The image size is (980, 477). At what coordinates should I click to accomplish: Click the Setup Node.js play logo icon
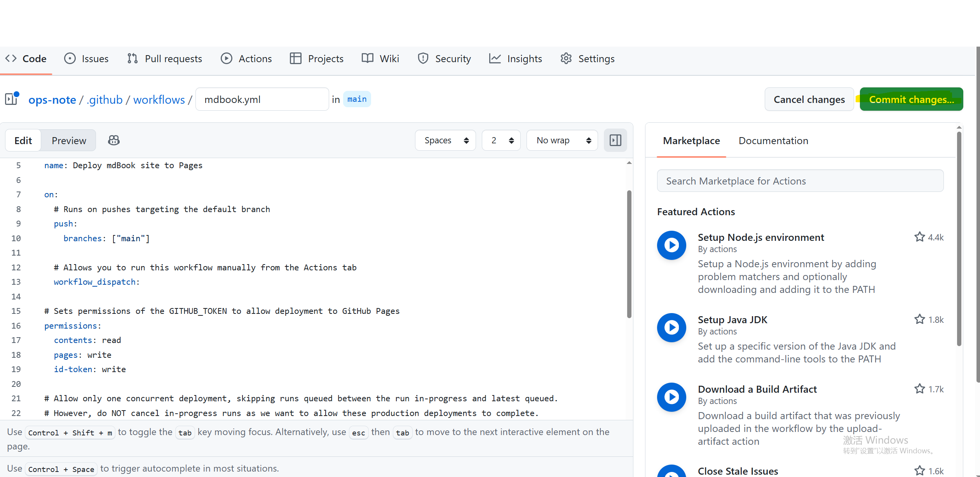(671, 245)
